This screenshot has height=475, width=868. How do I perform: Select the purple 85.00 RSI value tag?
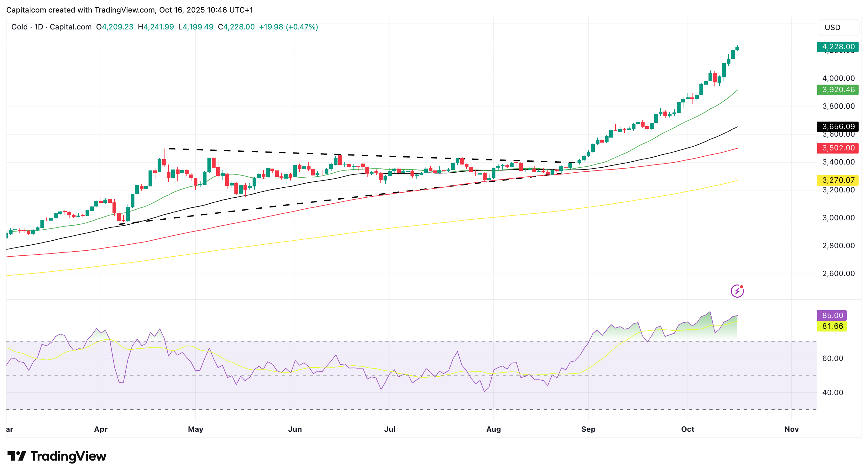832,315
